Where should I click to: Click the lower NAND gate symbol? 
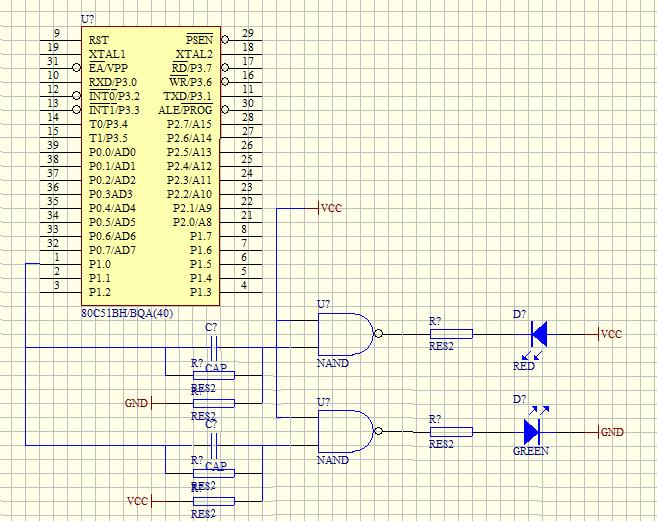pos(345,431)
